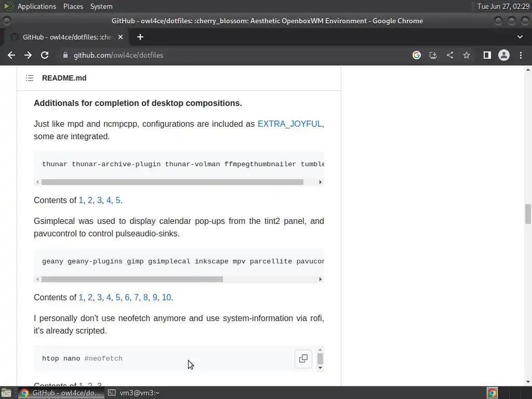Open link 7 under geany contents

(136, 297)
